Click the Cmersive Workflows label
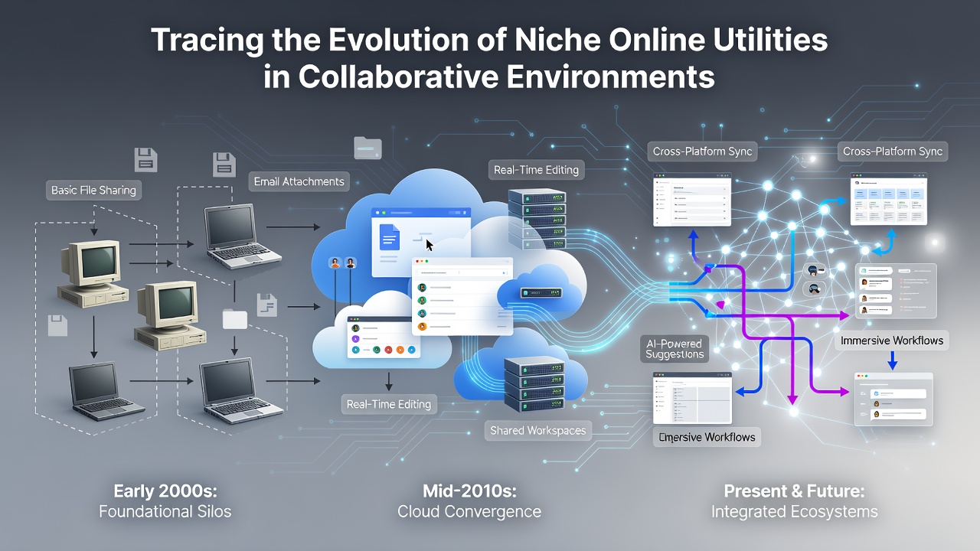Image resolution: width=980 pixels, height=551 pixels. (707, 438)
